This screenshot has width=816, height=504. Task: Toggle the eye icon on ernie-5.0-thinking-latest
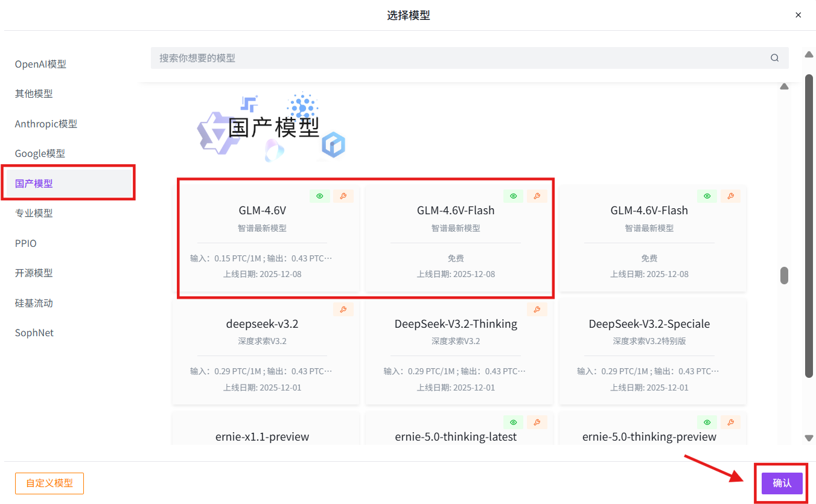pos(513,422)
